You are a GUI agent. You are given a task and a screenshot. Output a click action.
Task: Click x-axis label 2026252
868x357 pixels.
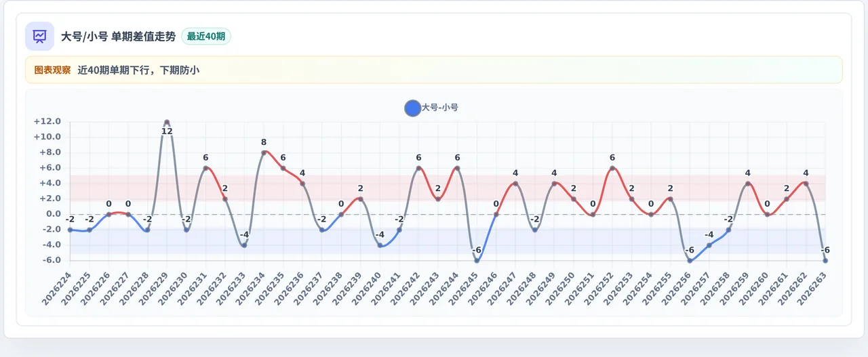tap(599, 288)
